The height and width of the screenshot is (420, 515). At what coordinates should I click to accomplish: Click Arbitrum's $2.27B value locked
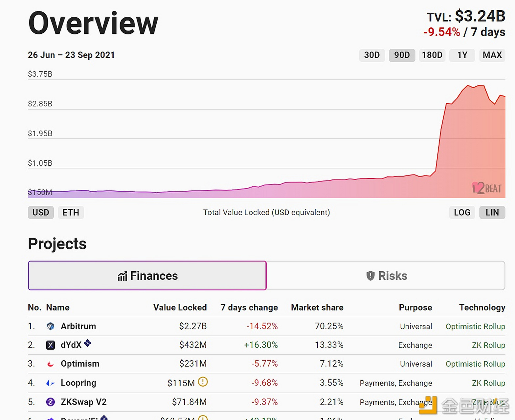(x=193, y=326)
